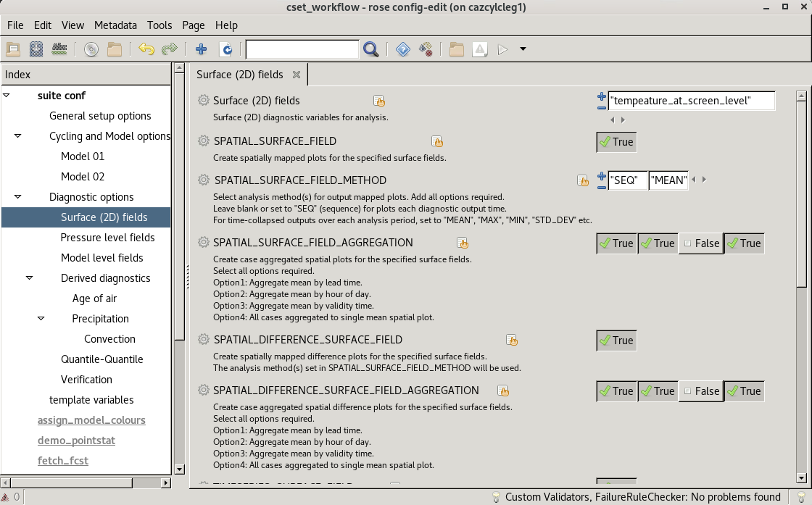Image resolution: width=812 pixels, height=505 pixels.
Task: Collapse the suite conf tree node
Action: point(7,95)
